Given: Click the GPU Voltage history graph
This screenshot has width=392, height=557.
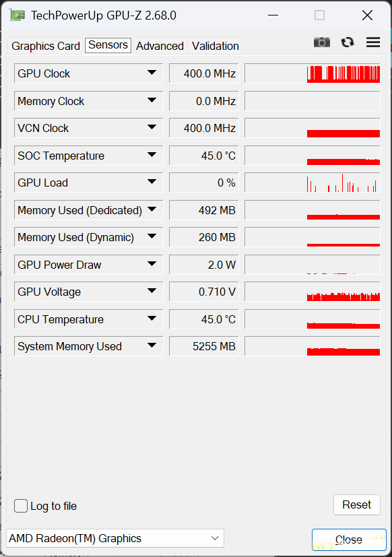Looking at the screenshot, I should point(313,292).
